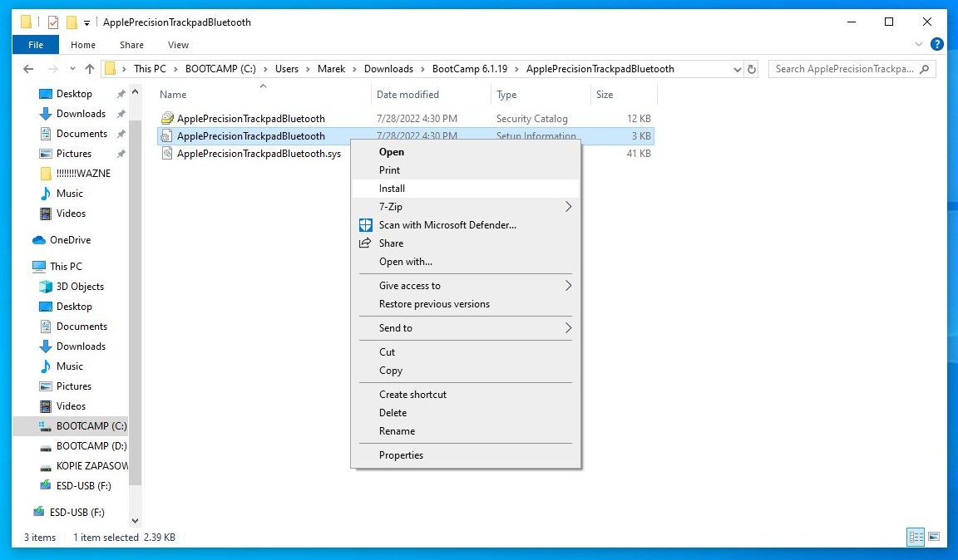Go up one folder level arrow
Screen dimensions: 958x560
(90, 69)
